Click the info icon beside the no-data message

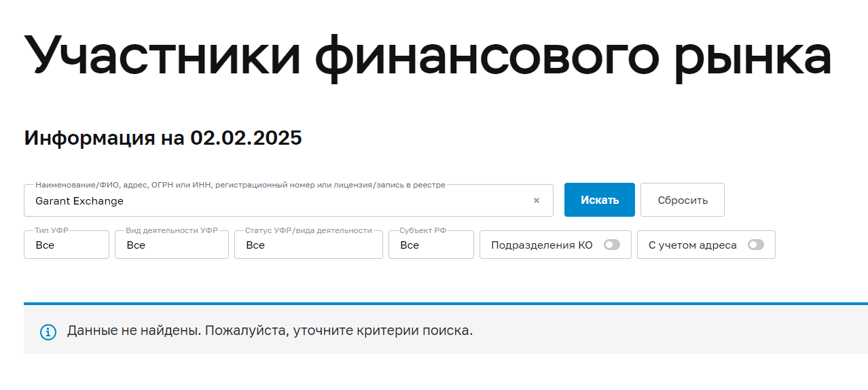click(x=48, y=332)
